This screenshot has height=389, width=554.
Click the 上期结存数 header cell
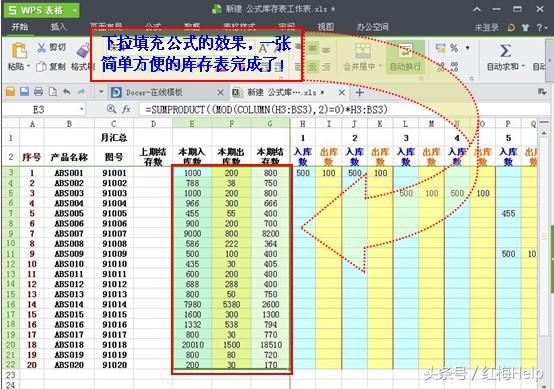point(153,157)
